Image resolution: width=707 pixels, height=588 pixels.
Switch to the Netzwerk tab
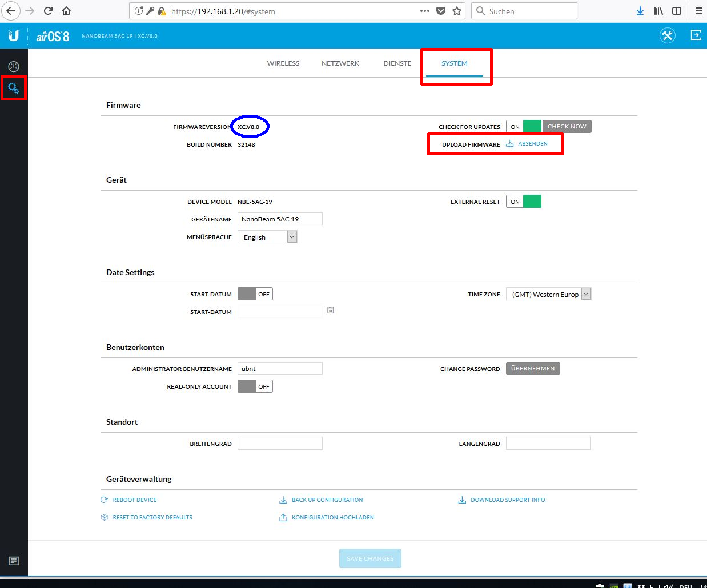pyautogui.click(x=340, y=63)
